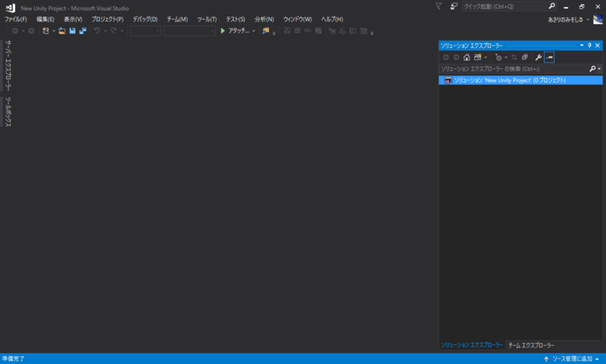The width and height of the screenshot is (606, 364).
Task: Click the user account avatar
Action: coord(598,20)
